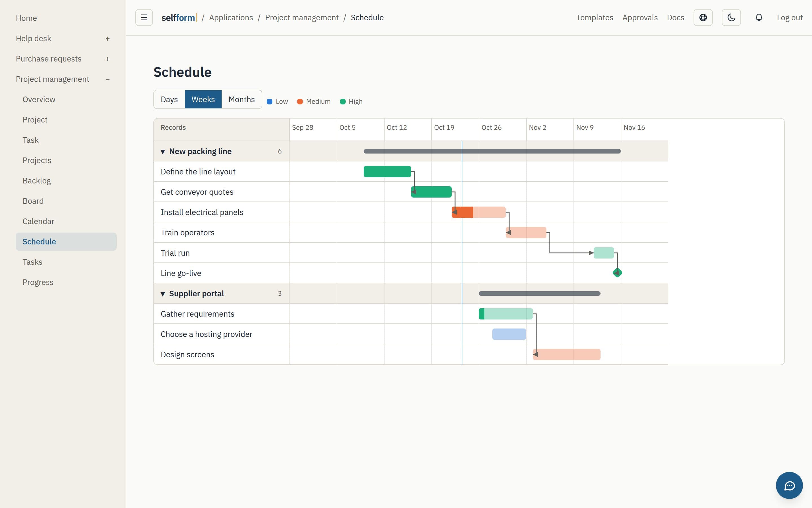This screenshot has width=812, height=508.
Task: Click the High priority legend dot
Action: click(x=343, y=102)
